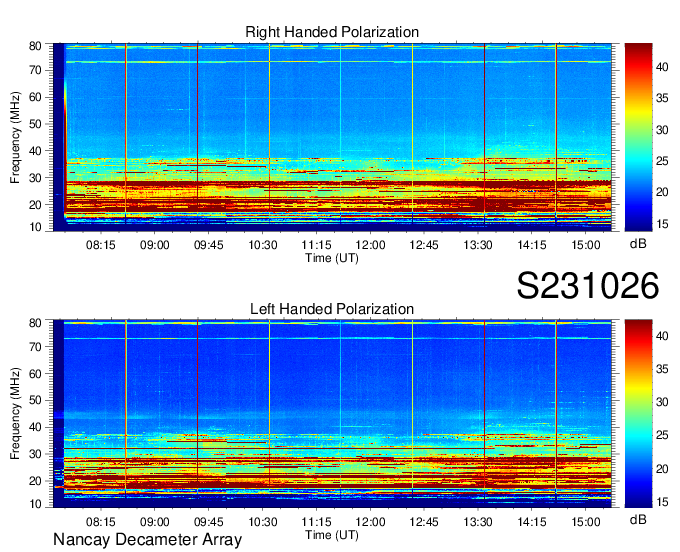Click the Left Handed plot colorbar
The width and height of the screenshot is (680, 552).
(x=638, y=414)
